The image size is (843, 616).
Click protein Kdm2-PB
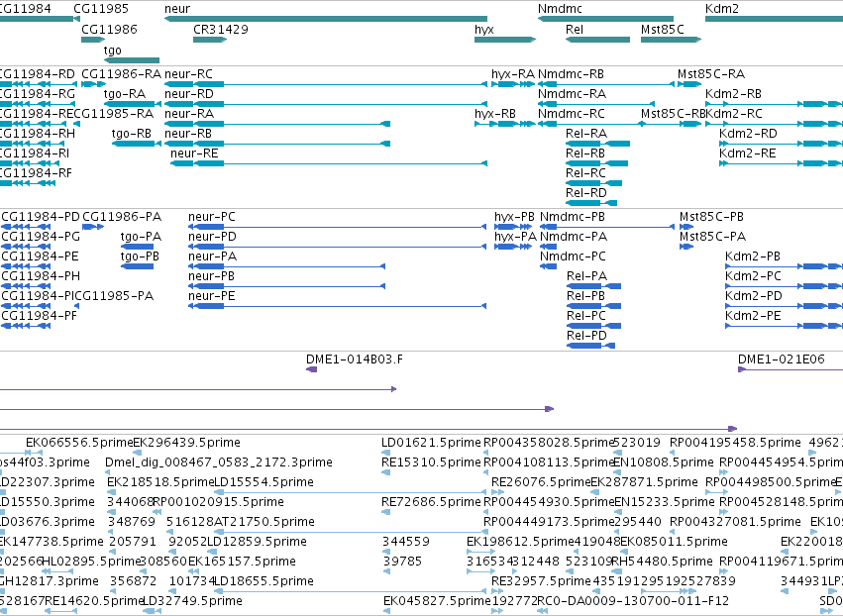pyautogui.click(x=785, y=266)
